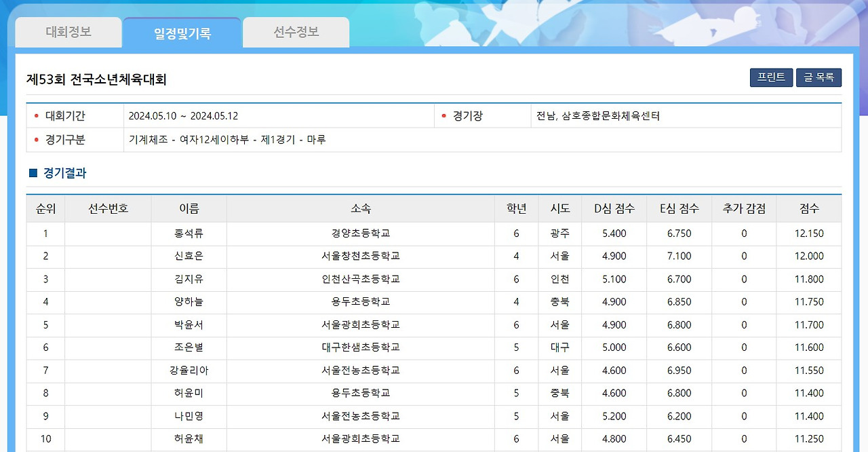Screen dimensions: 868x452
Task: Click the 대회기간 date range field
Action: click(183, 115)
